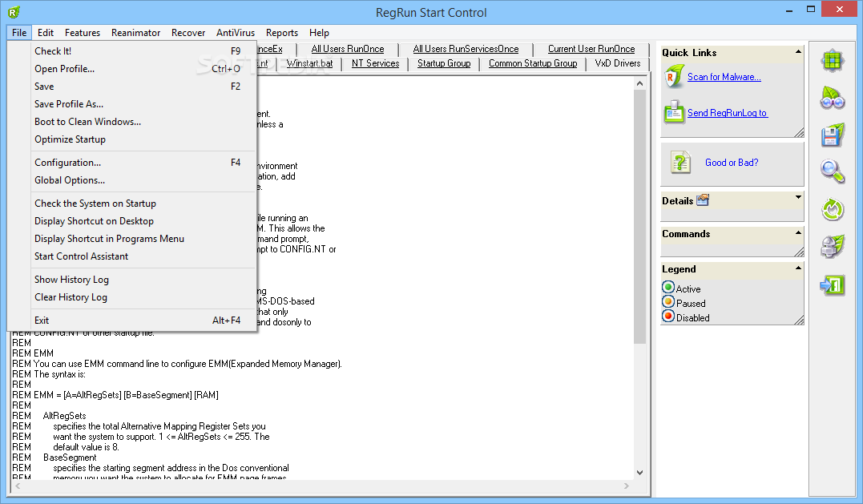Open the AntiVirus menu

tap(236, 33)
